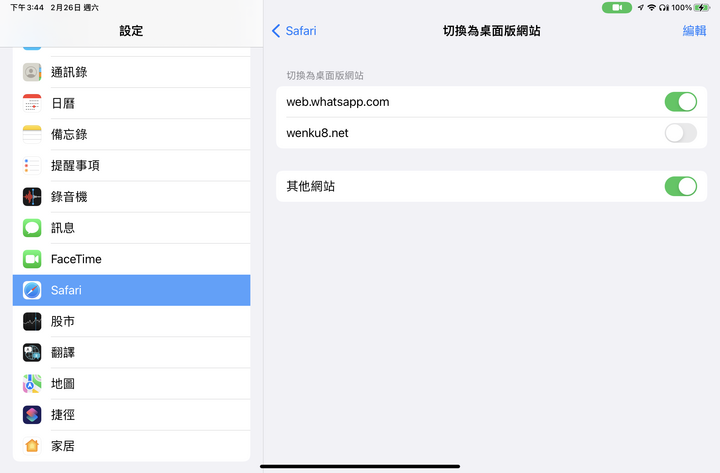
Task: Tap the Wi-Fi status icon
Action: (651, 7)
